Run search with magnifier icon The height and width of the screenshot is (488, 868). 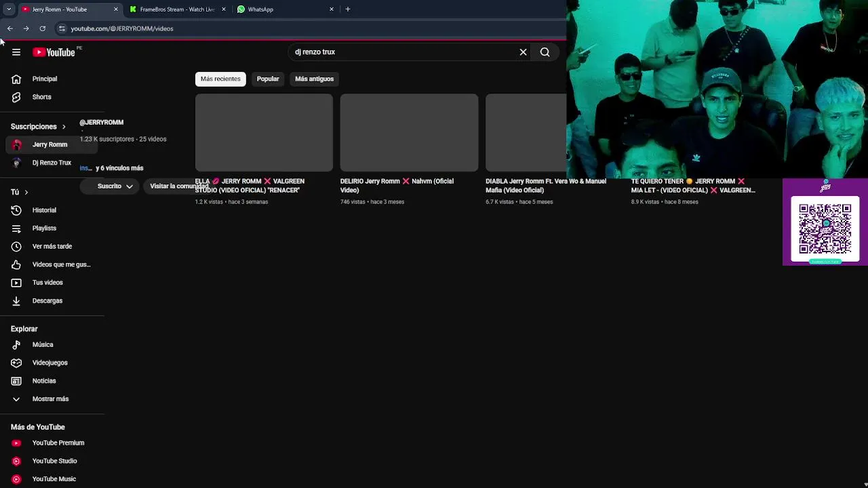pos(545,52)
